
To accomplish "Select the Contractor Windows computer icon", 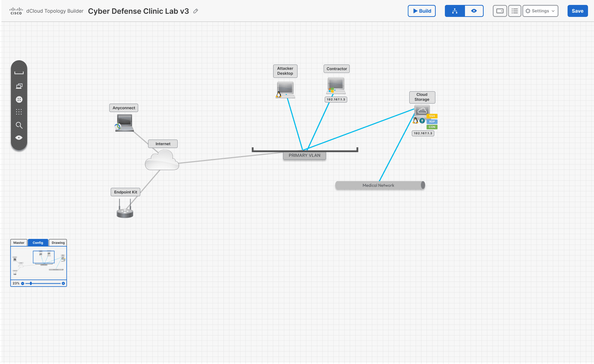I will click(336, 86).
